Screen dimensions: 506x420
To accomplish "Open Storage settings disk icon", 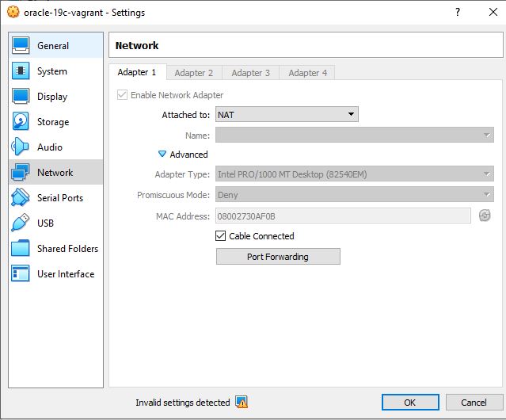I will [21, 122].
